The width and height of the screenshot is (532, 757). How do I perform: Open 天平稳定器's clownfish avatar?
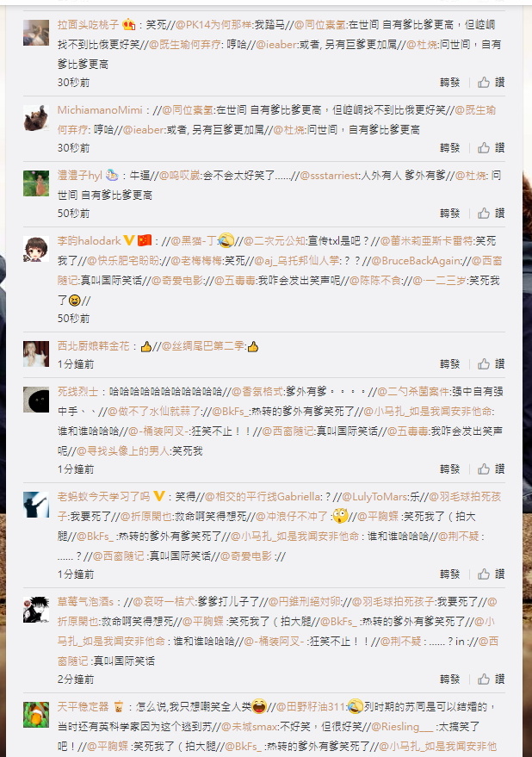(36, 715)
